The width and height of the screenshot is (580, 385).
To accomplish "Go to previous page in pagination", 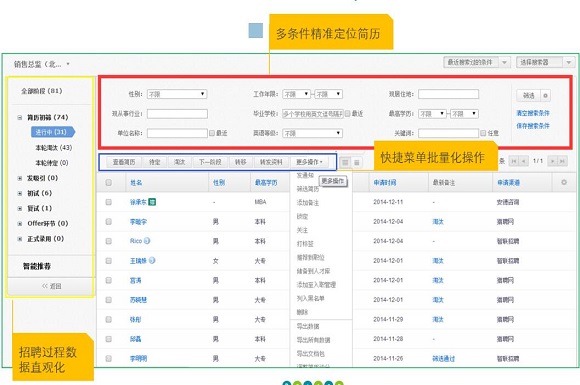I will 523,161.
